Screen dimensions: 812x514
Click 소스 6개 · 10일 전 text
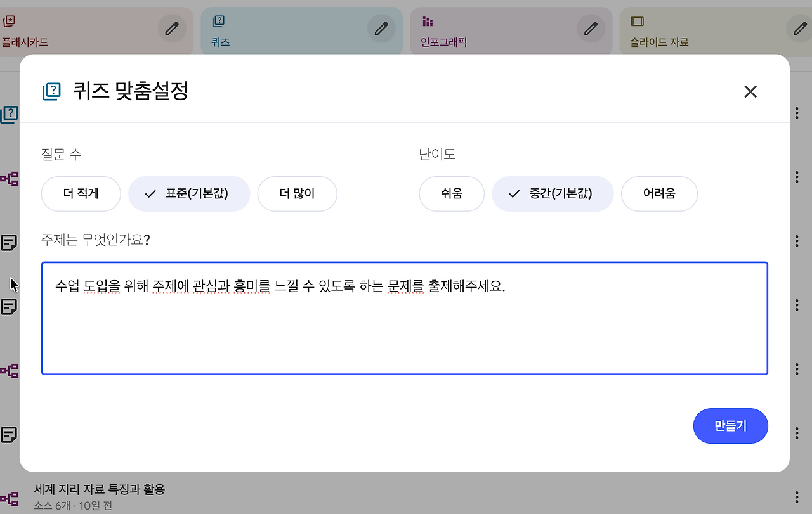[73, 506]
